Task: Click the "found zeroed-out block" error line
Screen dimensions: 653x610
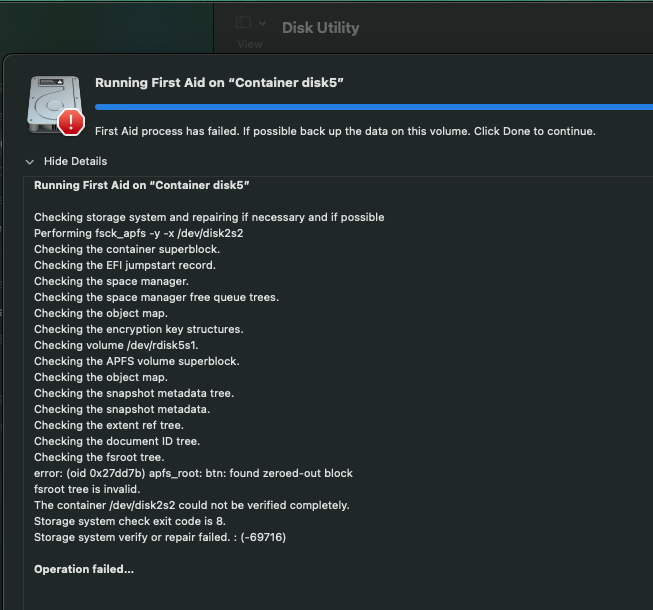Action: pos(193,473)
